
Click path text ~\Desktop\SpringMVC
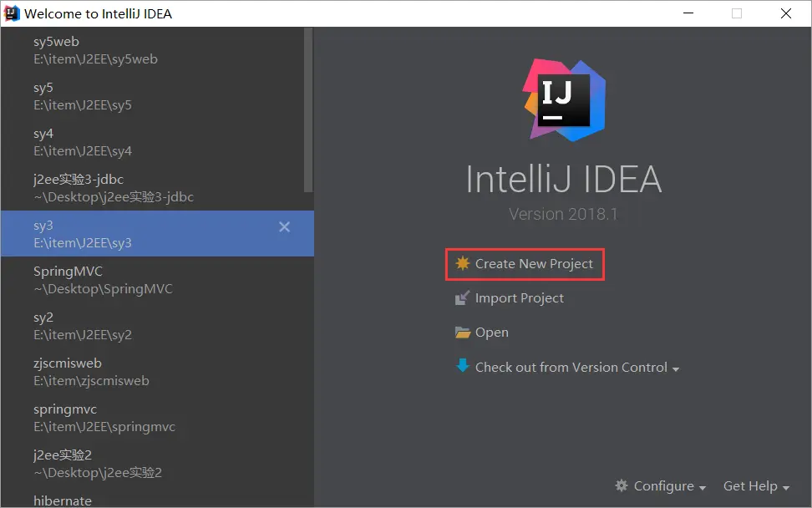(x=103, y=289)
